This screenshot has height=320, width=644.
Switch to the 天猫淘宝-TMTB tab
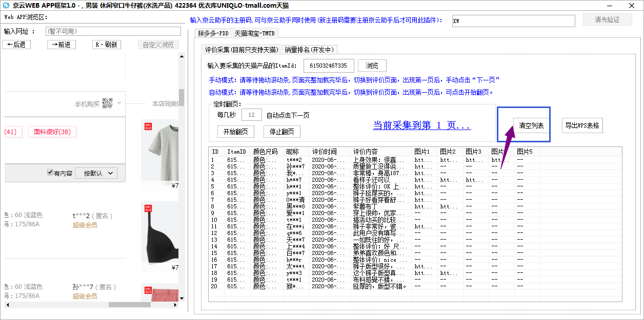click(255, 33)
